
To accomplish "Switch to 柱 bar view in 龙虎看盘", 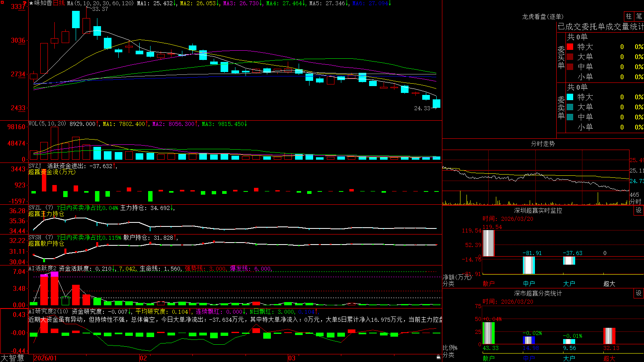I will (629, 16).
